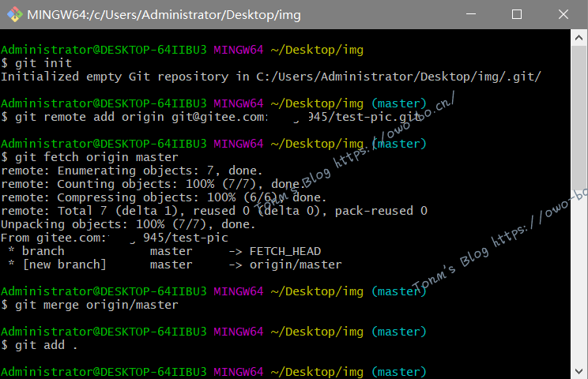Click the Git Bash icon in title bar
Image resolution: width=588 pixels, height=379 pixels.
tap(13, 14)
